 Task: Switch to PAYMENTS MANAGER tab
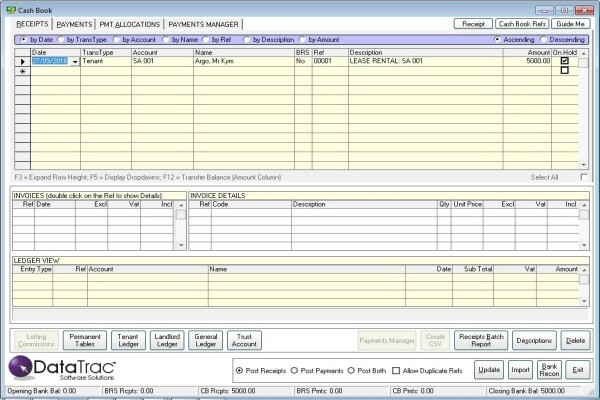coord(203,24)
